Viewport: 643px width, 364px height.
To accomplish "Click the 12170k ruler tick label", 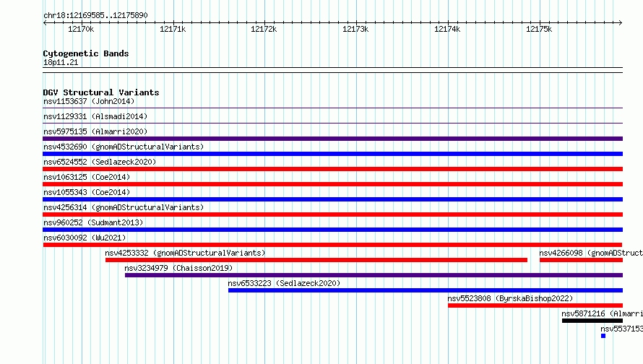I will click(81, 29).
